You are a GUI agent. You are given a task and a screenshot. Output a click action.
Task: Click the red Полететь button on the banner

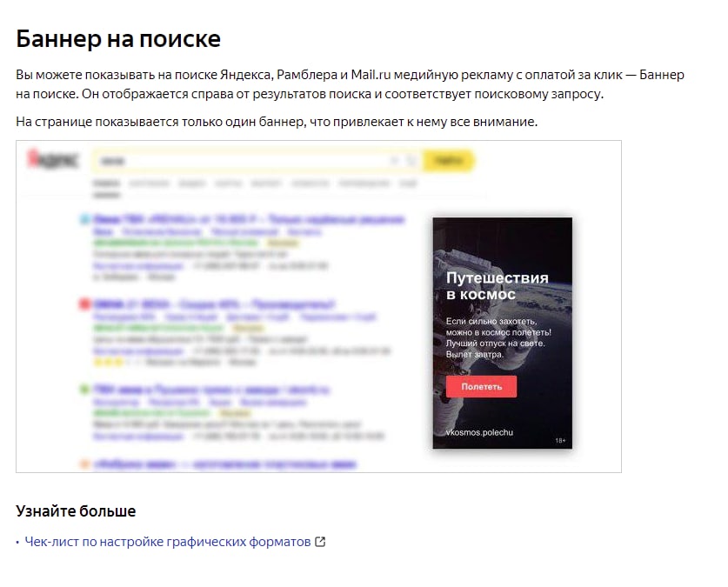[x=481, y=386]
